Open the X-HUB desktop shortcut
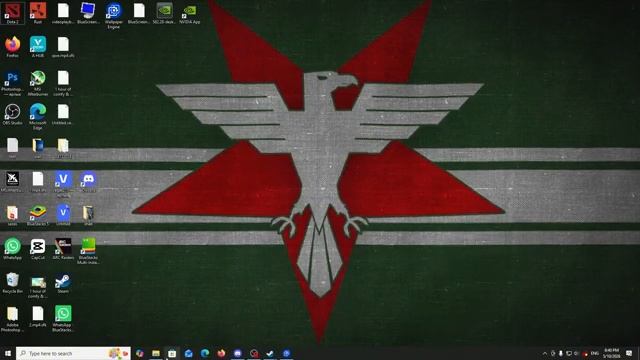Viewport: 640px width, 360px height. point(38,47)
